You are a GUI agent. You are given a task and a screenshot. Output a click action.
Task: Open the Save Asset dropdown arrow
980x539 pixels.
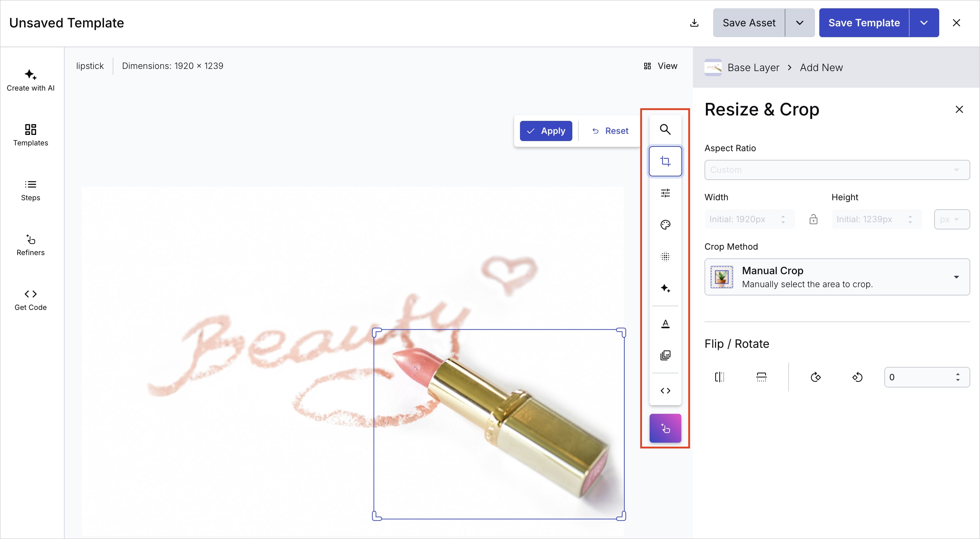(x=799, y=23)
